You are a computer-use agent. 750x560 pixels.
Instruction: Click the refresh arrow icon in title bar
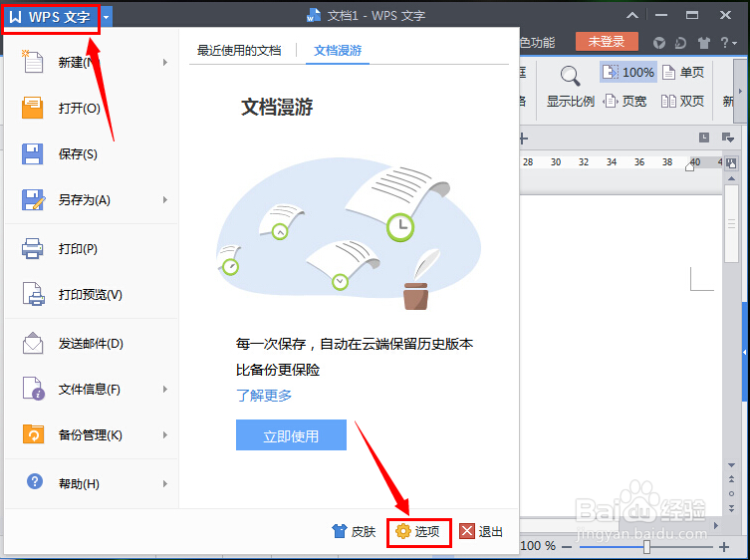pos(680,43)
